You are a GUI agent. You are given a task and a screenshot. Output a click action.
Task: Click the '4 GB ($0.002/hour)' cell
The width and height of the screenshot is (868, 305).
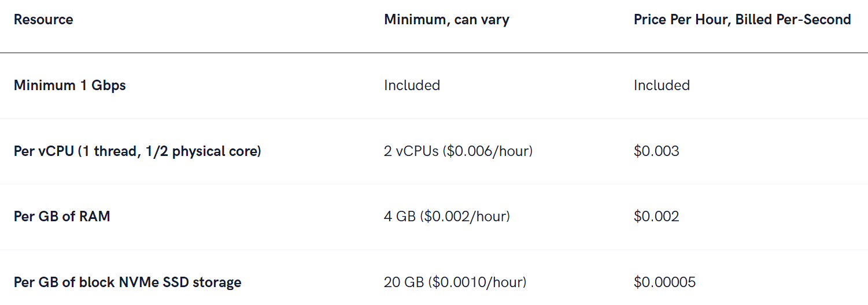pos(446,217)
